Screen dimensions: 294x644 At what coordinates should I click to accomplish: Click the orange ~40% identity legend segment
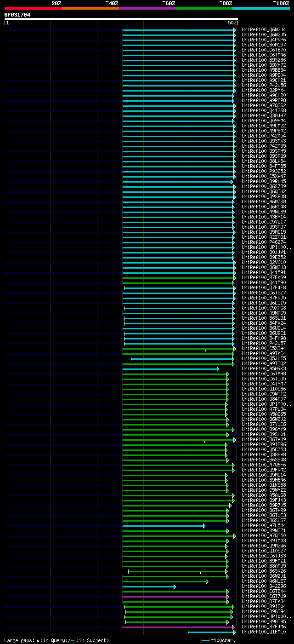[x=90, y=8]
